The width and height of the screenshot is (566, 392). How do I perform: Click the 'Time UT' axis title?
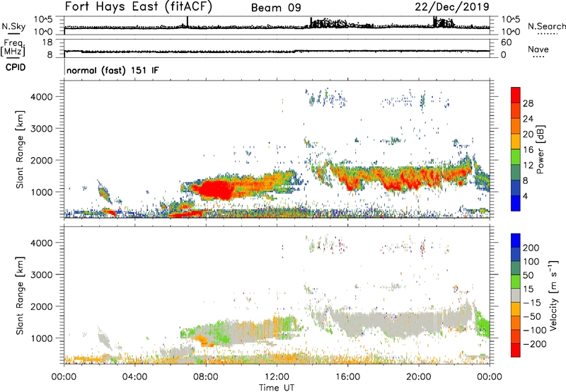277,388
